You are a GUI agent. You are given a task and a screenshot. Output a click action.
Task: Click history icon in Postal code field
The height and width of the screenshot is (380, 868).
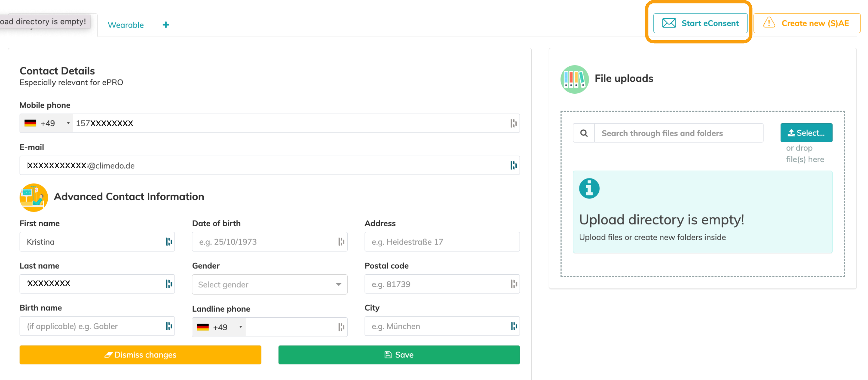pos(514,284)
